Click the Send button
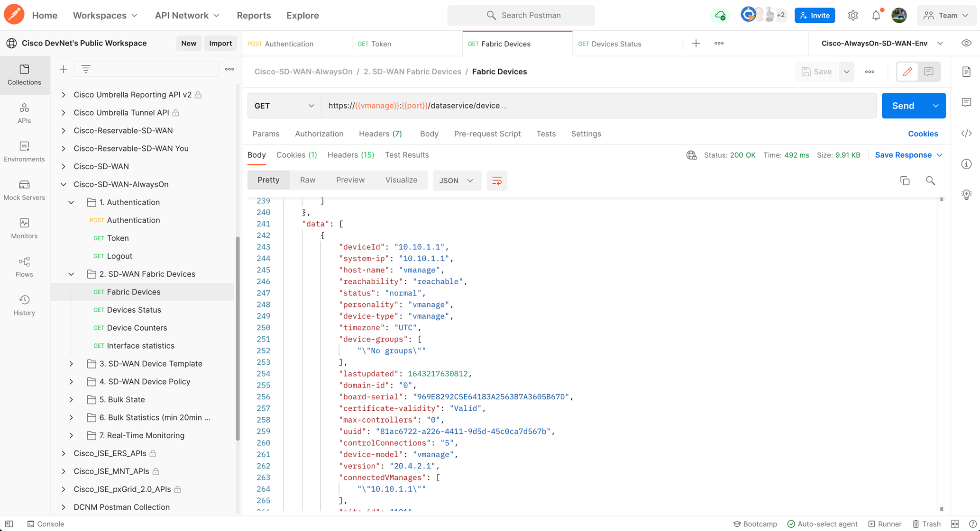The width and height of the screenshot is (980, 531). pos(903,106)
